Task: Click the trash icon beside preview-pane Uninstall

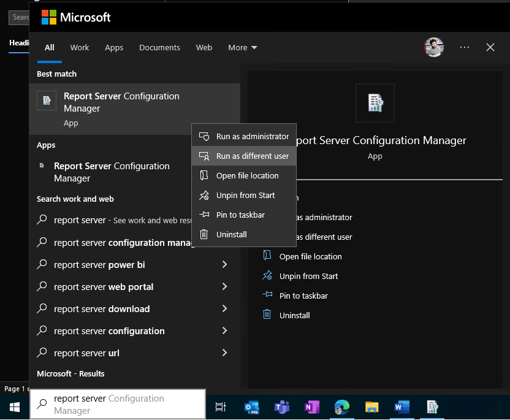Action: tap(267, 315)
